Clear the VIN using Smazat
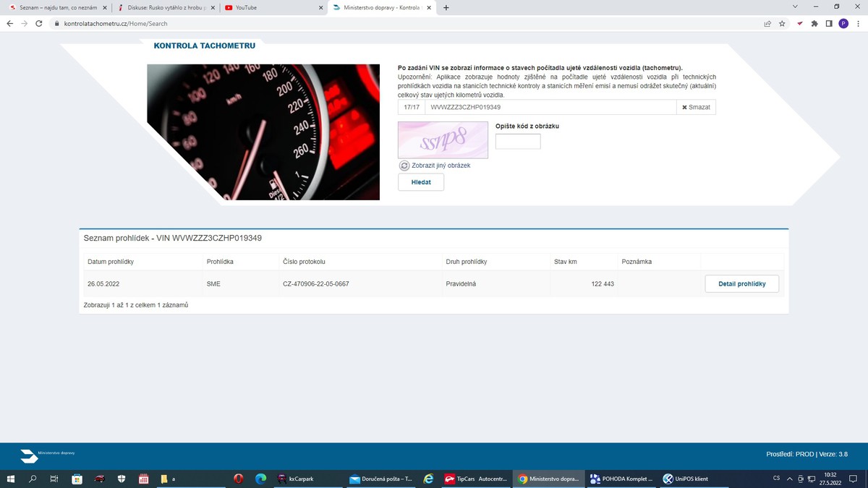The width and height of the screenshot is (868, 488). (696, 107)
